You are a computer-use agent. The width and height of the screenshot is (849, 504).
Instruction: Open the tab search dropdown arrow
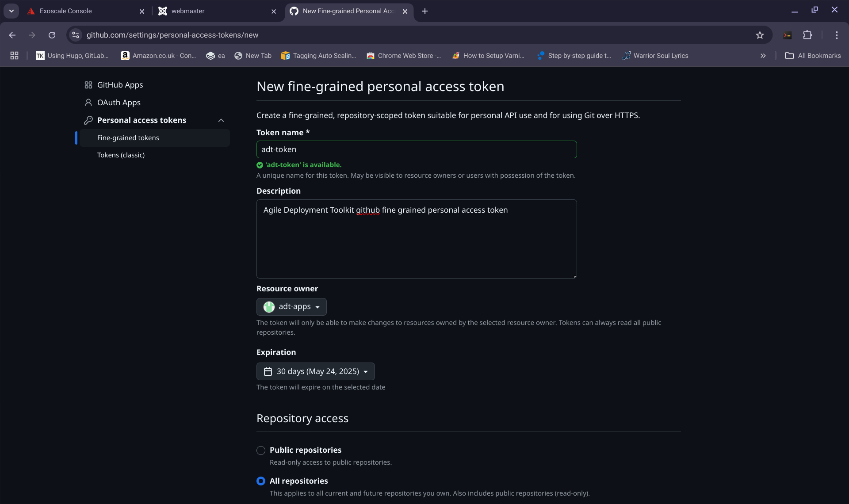pyautogui.click(x=11, y=11)
